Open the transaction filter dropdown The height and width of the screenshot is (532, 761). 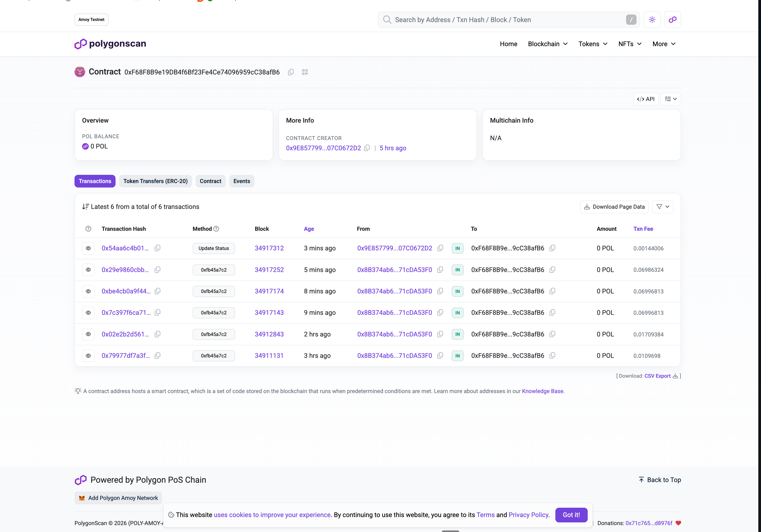pyautogui.click(x=663, y=207)
